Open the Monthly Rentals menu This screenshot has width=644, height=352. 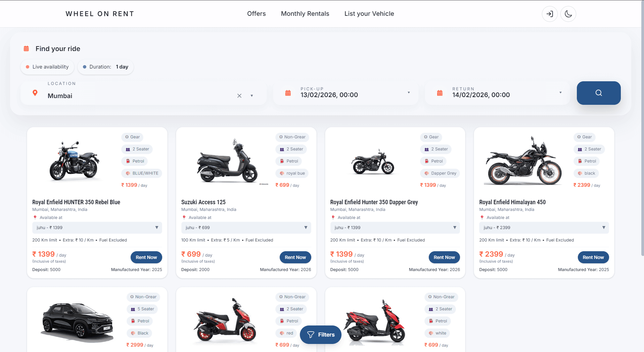tap(305, 13)
